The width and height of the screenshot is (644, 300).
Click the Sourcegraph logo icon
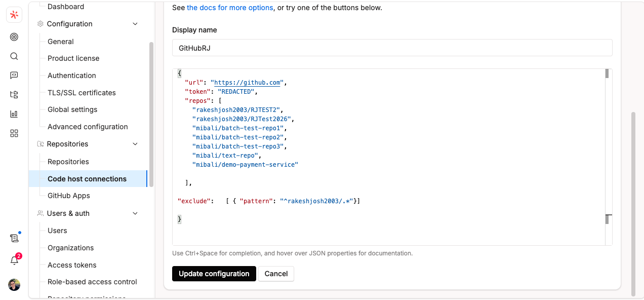coord(14,14)
